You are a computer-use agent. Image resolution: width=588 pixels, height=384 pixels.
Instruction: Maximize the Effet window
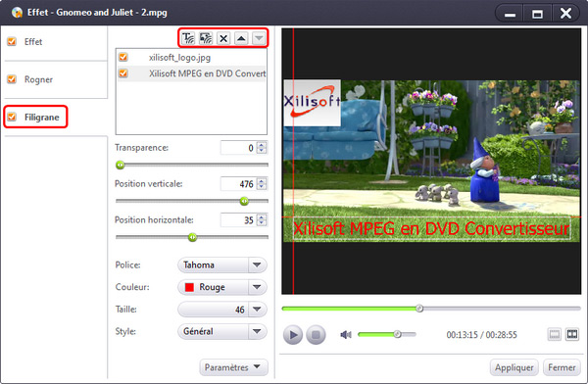point(537,15)
